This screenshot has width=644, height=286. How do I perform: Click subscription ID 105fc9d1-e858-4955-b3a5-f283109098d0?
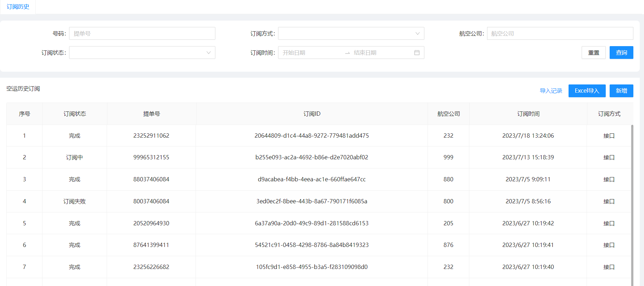pyautogui.click(x=312, y=267)
